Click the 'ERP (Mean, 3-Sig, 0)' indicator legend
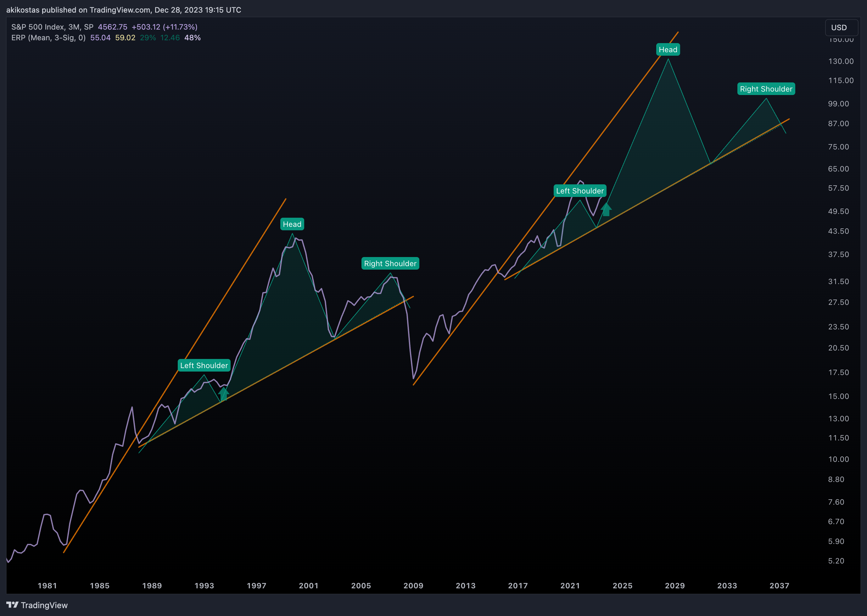The height and width of the screenshot is (616, 867). pos(48,37)
